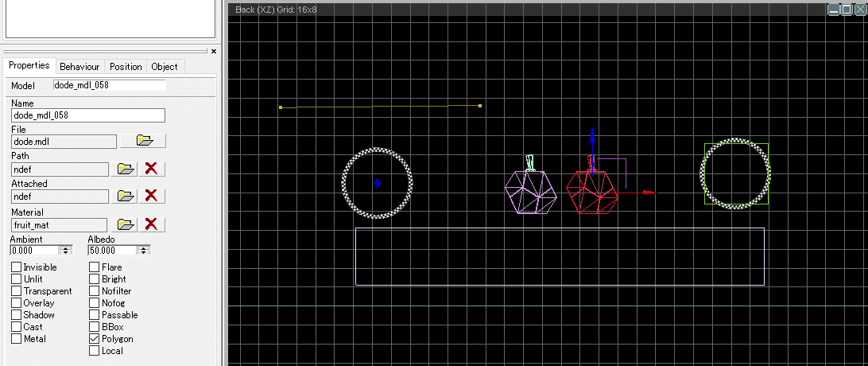
Task: Toggle the Cast checkbox
Action: [17, 327]
